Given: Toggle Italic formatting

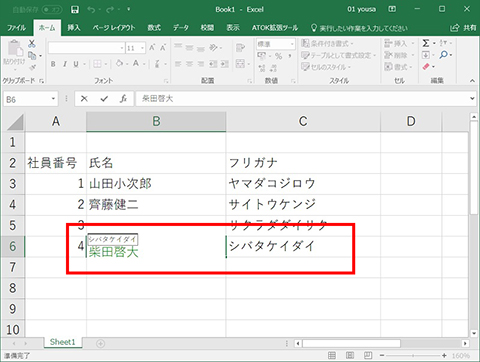Looking at the screenshot, I should tap(65, 64).
